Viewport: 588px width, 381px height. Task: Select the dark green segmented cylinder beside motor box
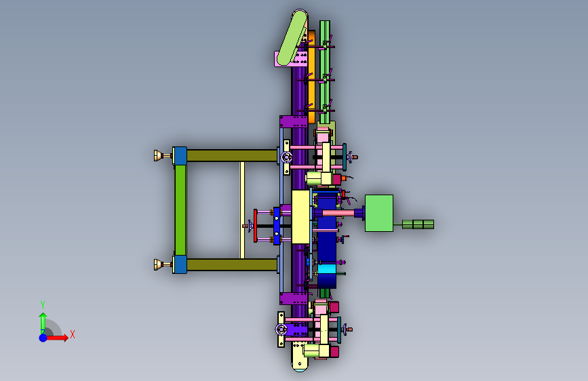tap(418, 224)
